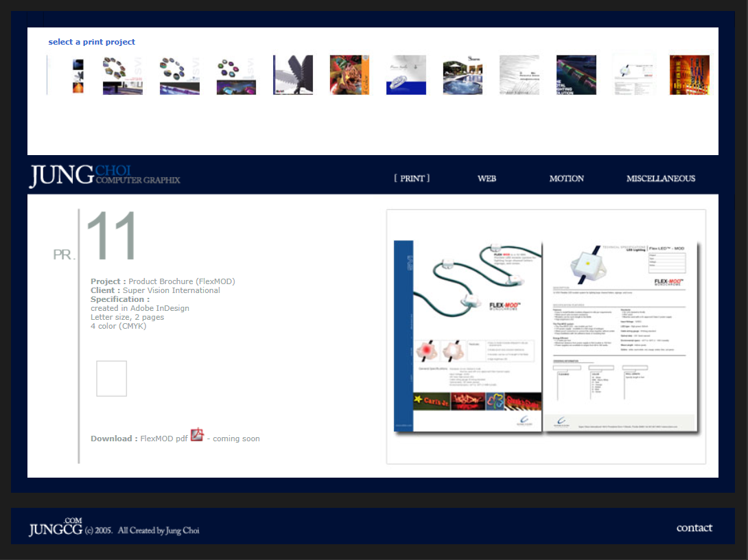Open the dark Total Lighting Solution thumbnail

tap(576, 75)
